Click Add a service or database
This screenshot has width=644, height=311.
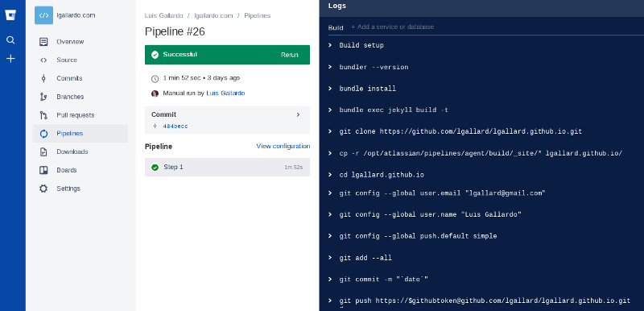coord(393,27)
